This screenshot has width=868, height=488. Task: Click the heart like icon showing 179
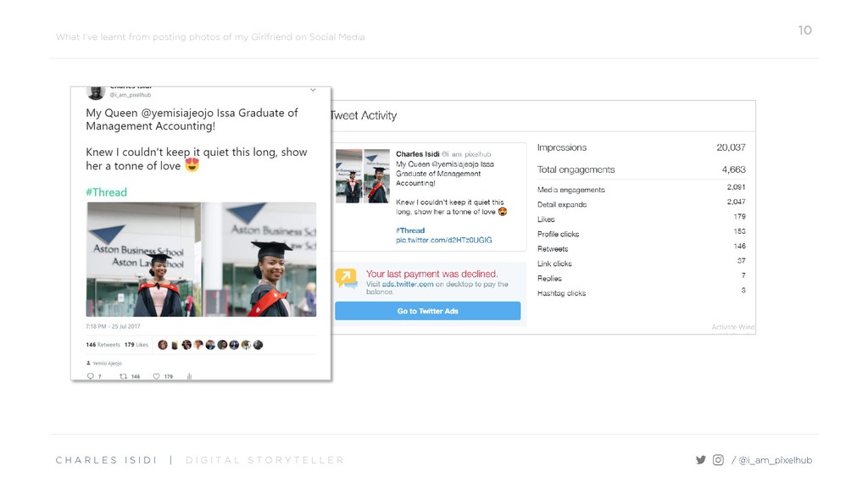coord(157,376)
